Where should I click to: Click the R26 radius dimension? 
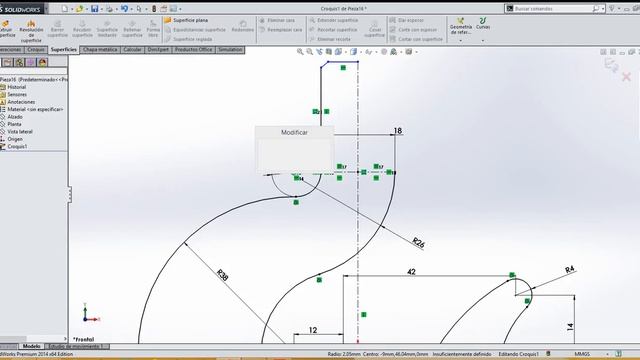click(418, 242)
